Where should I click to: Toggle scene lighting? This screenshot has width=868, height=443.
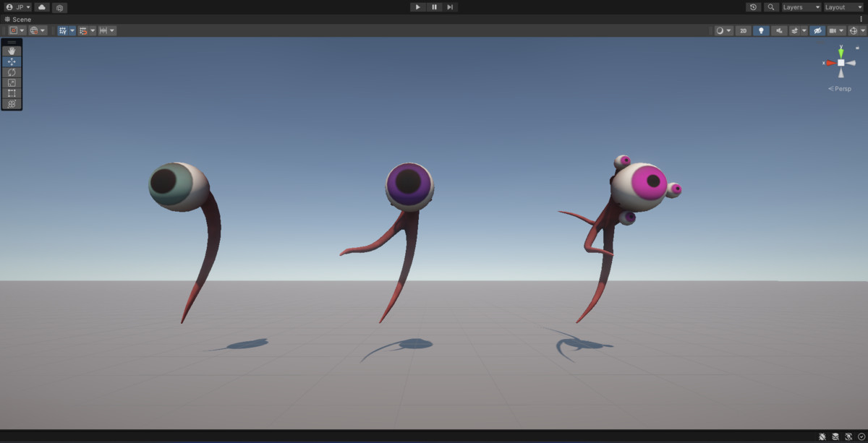point(761,31)
